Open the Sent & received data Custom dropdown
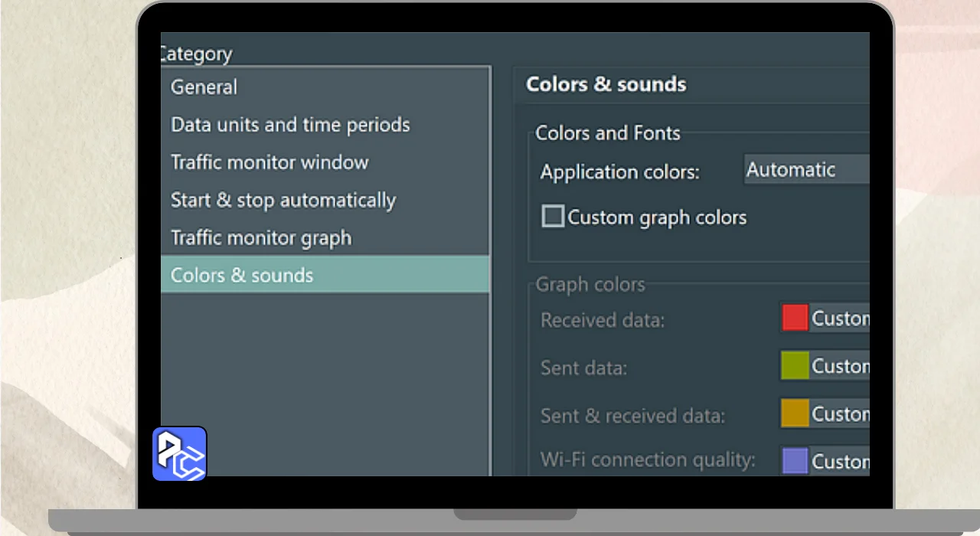Screen dimensions: 980x536 pyautogui.click(x=840, y=413)
